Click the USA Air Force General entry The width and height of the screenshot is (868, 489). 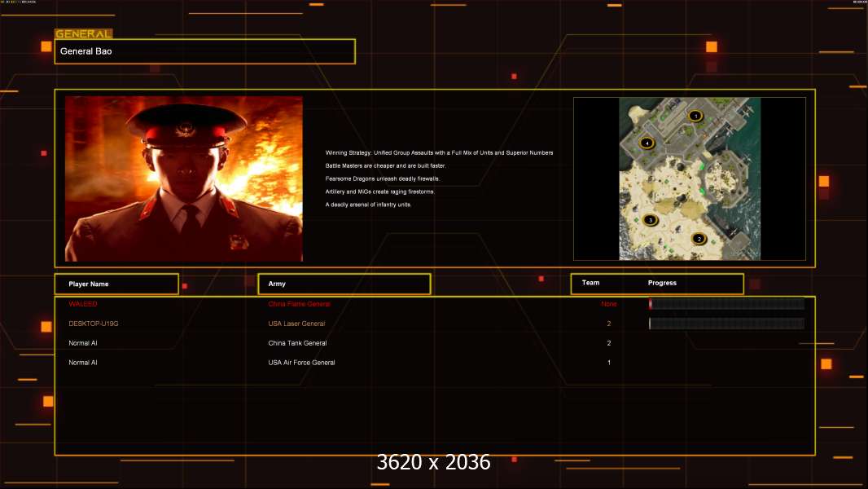coord(302,362)
